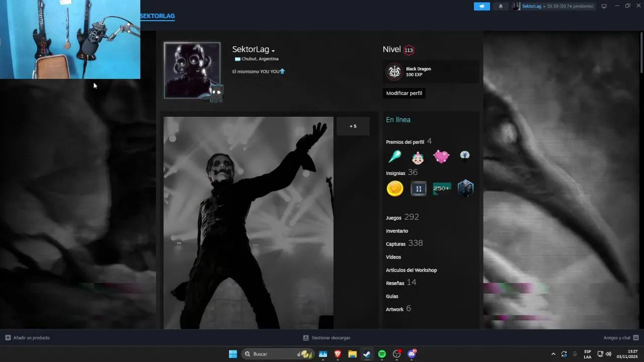Open the SEKTORLAG tab in Steam navigation
Viewport: 644px width, 362px height.
157,16
